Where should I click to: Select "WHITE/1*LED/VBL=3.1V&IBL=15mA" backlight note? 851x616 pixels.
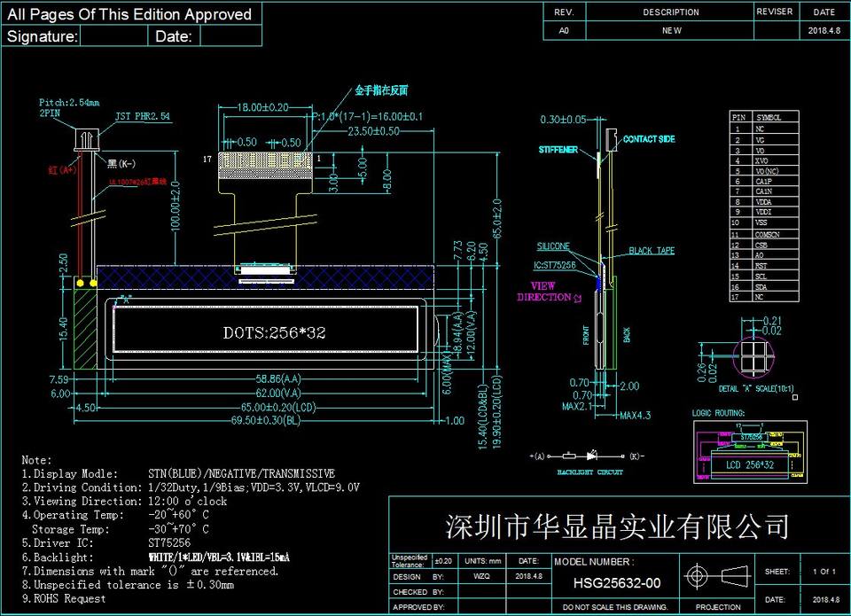coord(219,558)
